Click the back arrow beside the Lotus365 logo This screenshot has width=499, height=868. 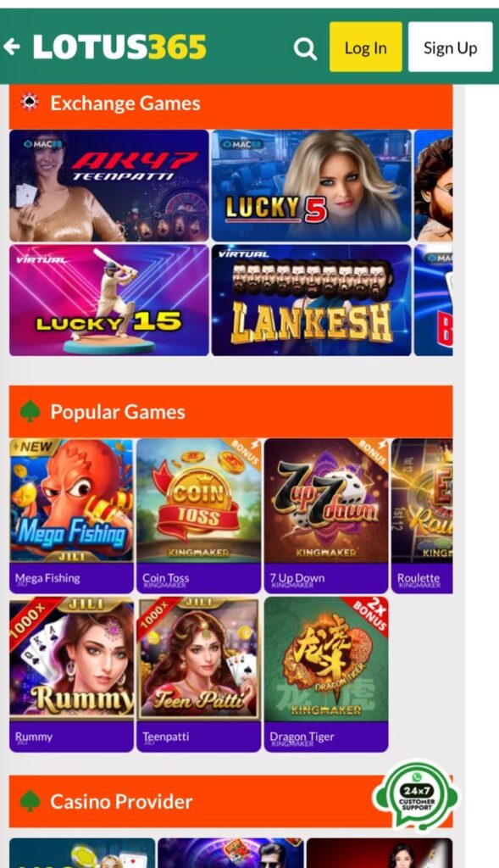coord(12,47)
